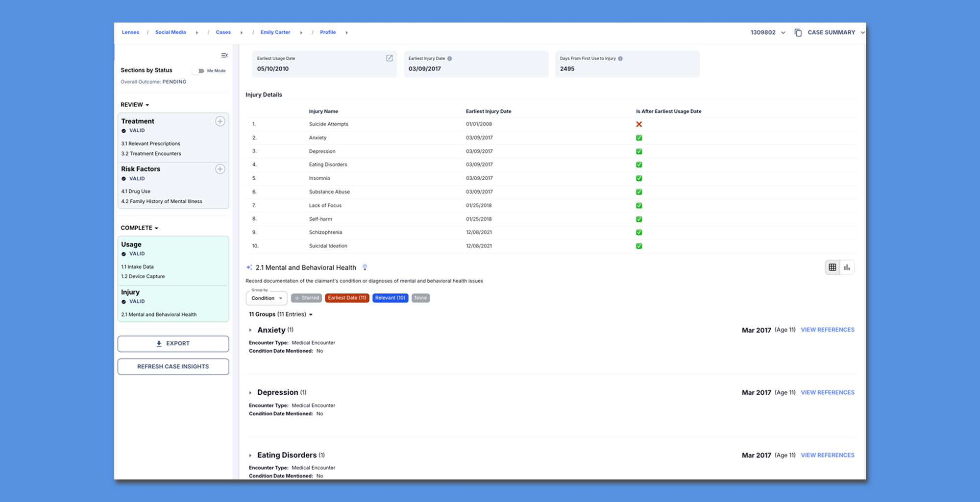Click info icon beside Earliest Injury Date

449,59
